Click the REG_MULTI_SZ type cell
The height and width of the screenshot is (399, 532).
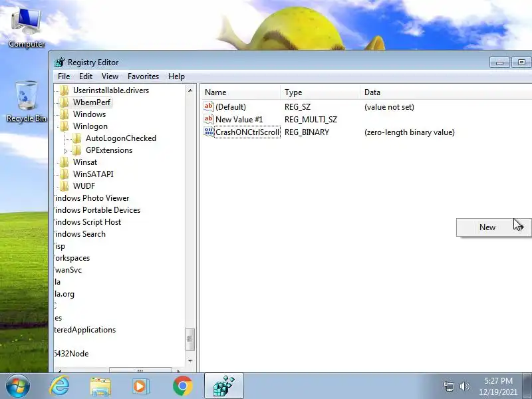click(311, 120)
